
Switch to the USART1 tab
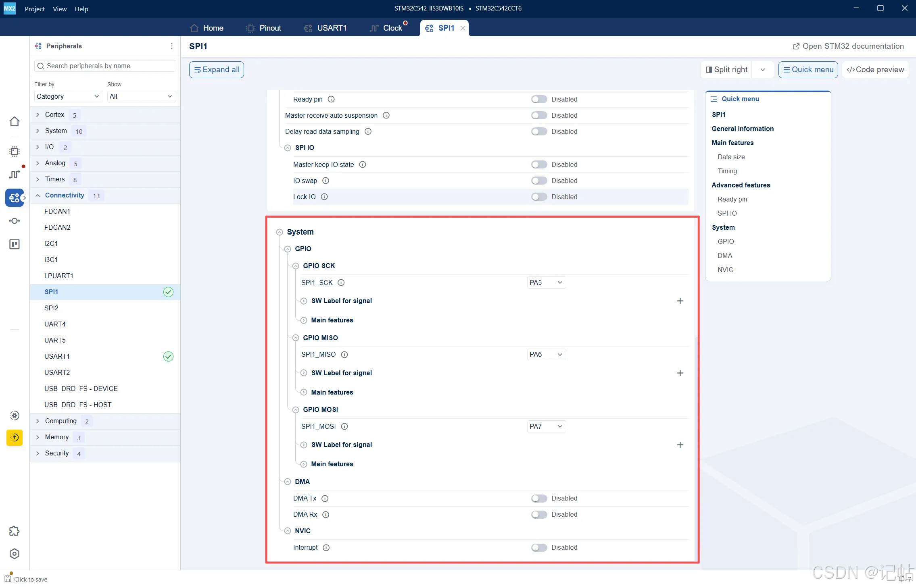click(325, 28)
